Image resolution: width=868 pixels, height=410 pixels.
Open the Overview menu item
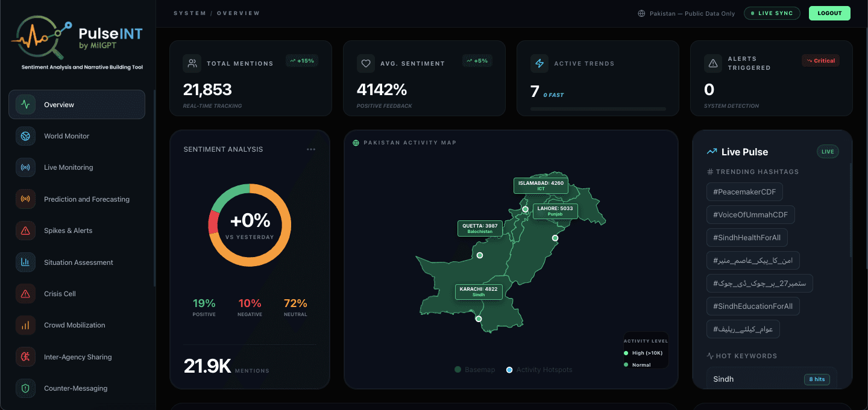tap(77, 104)
